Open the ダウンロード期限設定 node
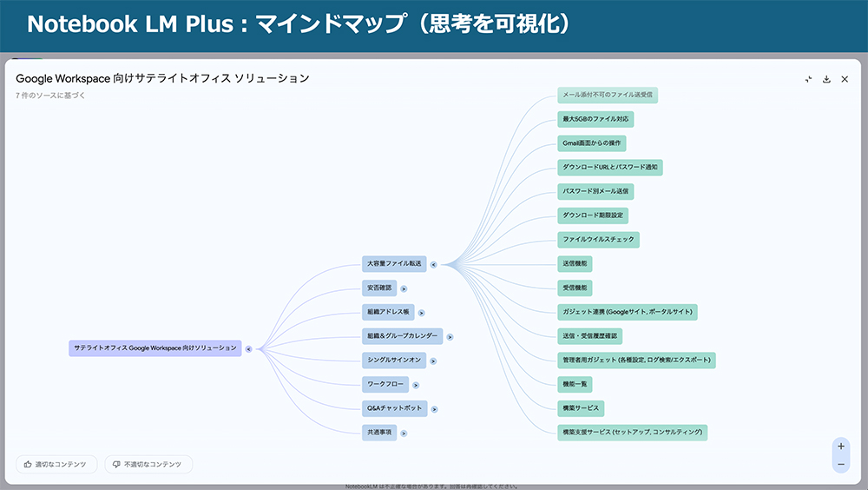Screen dimensions: 868x490 pyautogui.click(x=593, y=215)
